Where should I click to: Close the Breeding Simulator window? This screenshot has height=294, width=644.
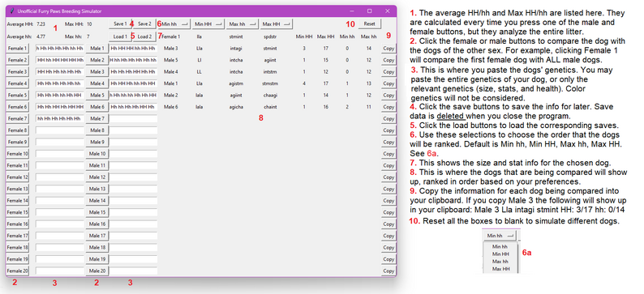click(x=387, y=11)
